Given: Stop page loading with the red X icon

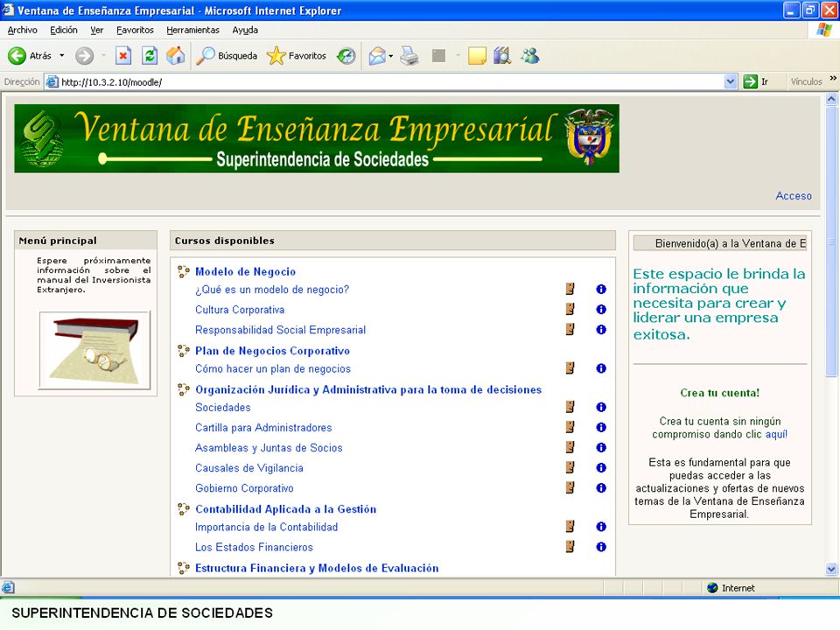Looking at the screenshot, I should tap(123, 55).
